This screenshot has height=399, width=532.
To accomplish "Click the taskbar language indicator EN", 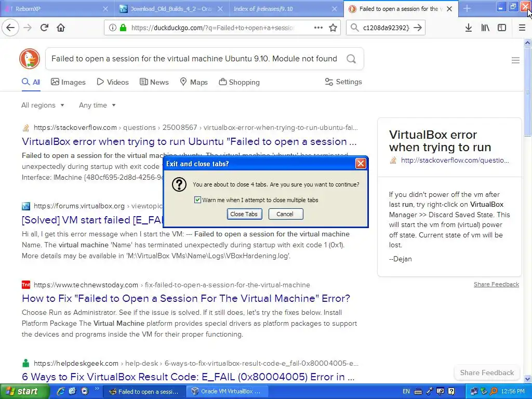I will (406, 392).
